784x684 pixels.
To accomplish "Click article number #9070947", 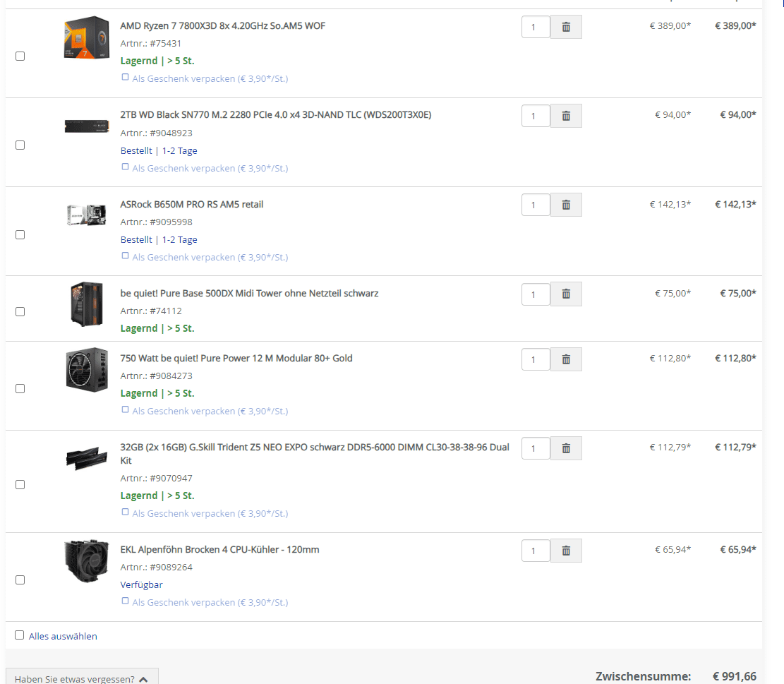I will (171, 479).
